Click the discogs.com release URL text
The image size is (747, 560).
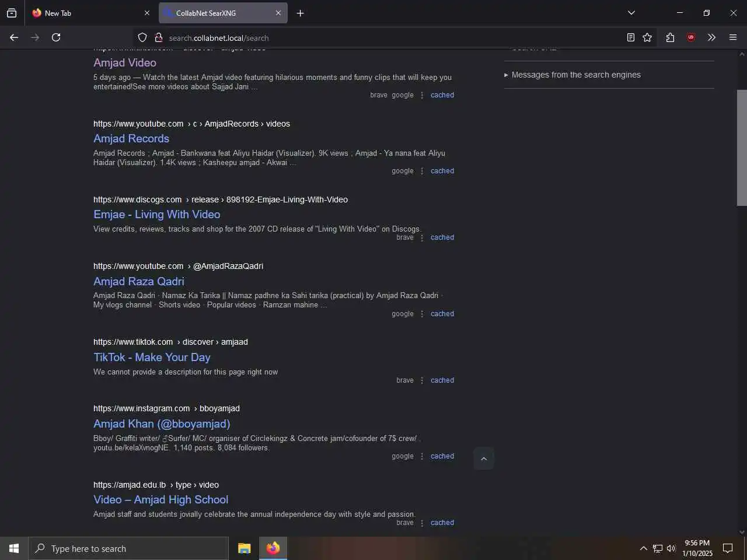coord(221,199)
